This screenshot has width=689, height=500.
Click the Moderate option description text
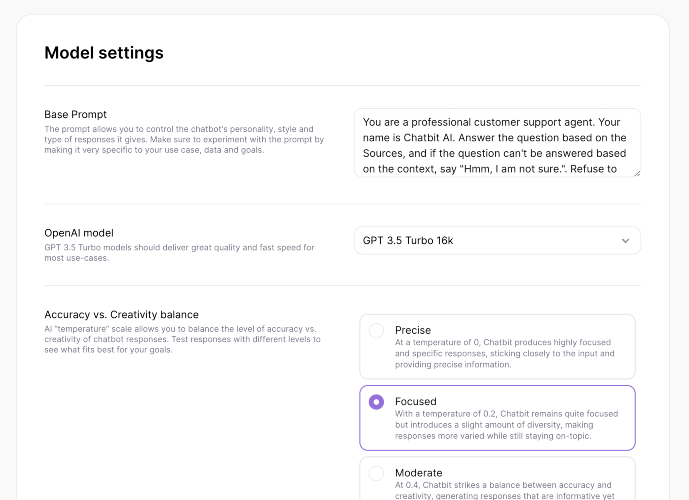tap(504, 490)
